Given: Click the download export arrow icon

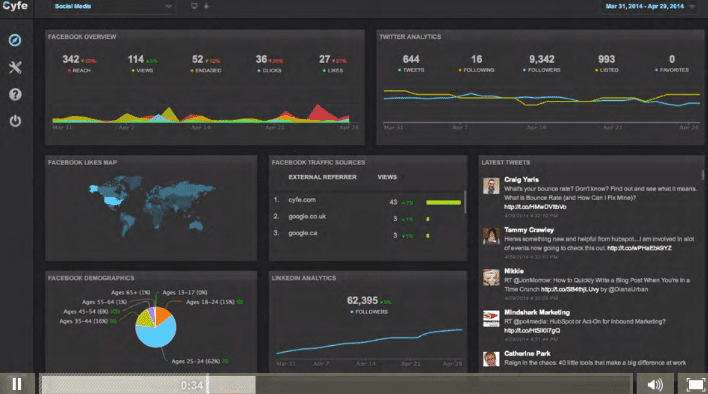Looking at the screenshot, I should (x=206, y=6).
